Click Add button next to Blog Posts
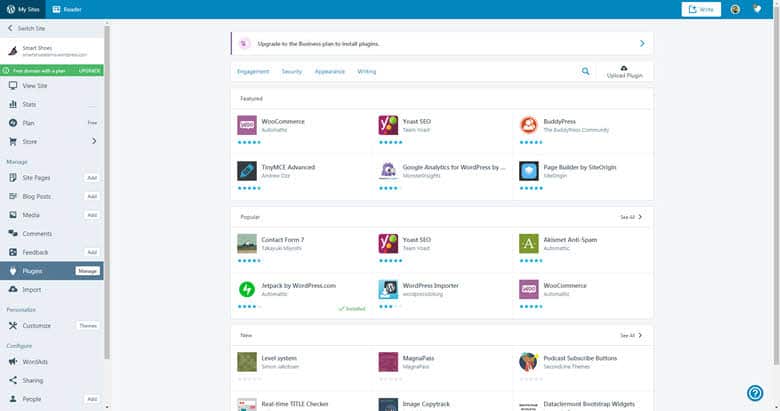The width and height of the screenshot is (780, 411). (x=92, y=197)
